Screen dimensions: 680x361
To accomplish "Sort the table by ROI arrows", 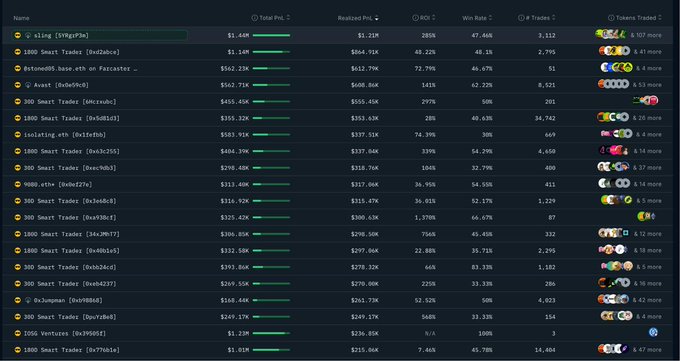I will (x=433, y=18).
